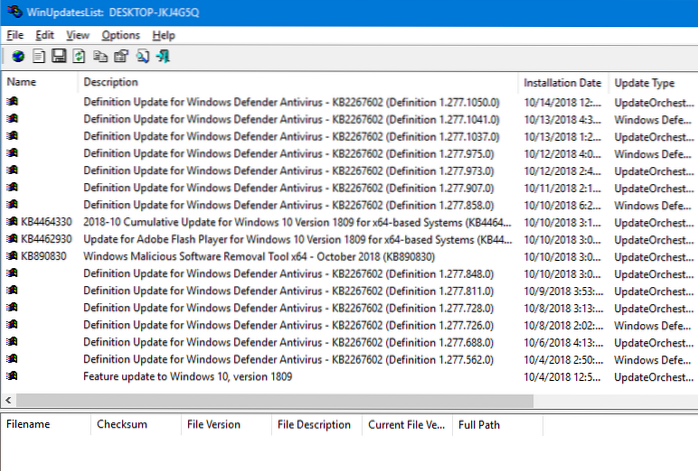This screenshot has width=698, height=472.
Task: Click the Full Path column header
Action: click(x=498, y=424)
